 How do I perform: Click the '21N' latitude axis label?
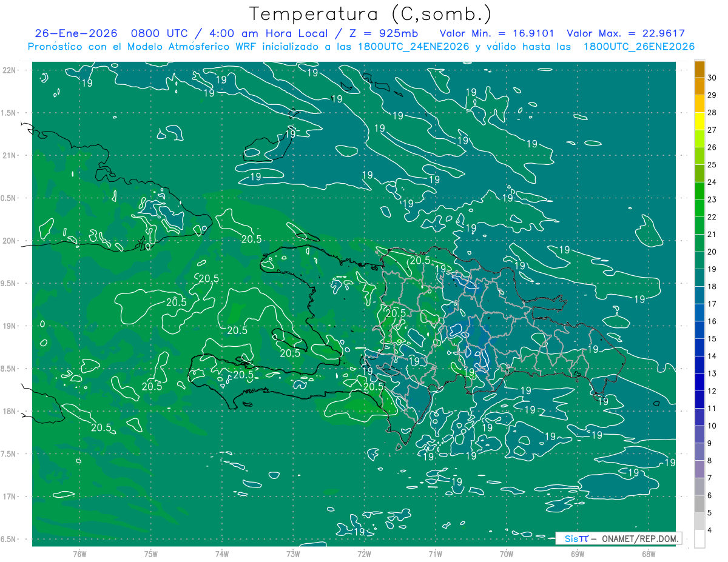point(8,155)
